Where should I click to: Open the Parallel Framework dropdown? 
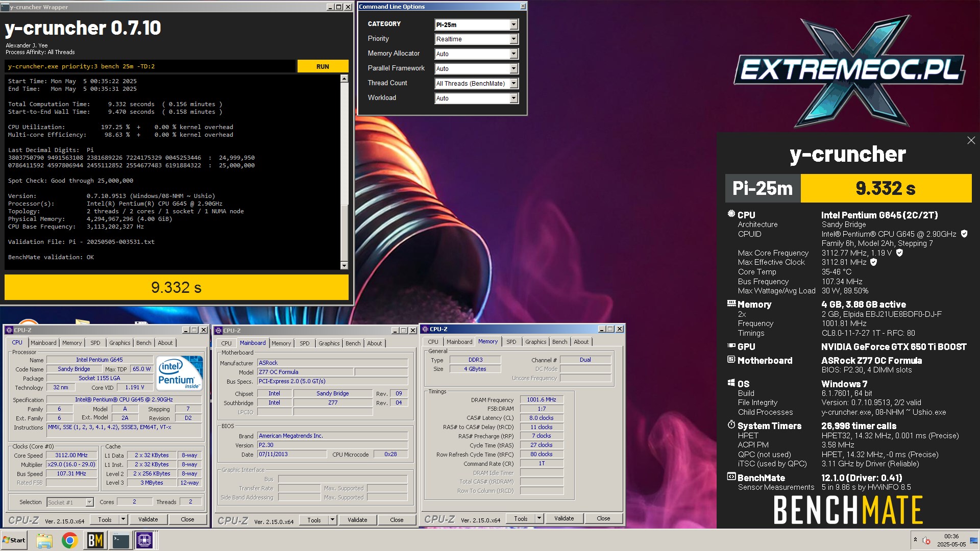pos(513,69)
